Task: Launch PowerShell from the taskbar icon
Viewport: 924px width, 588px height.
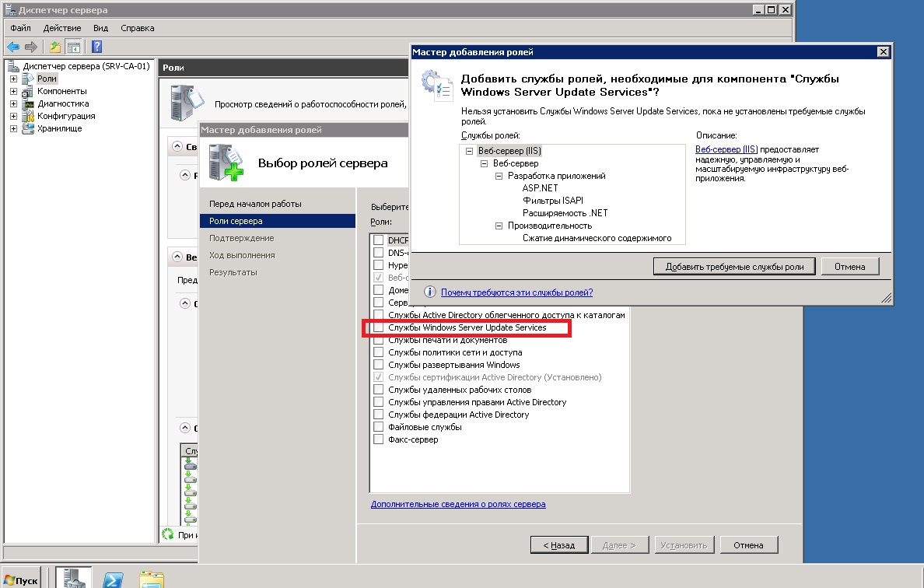Action: [x=113, y=579]
